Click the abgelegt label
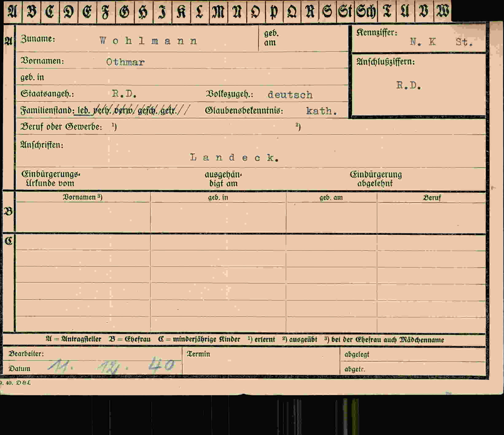The image size is (504, 435). pos(357,354)
